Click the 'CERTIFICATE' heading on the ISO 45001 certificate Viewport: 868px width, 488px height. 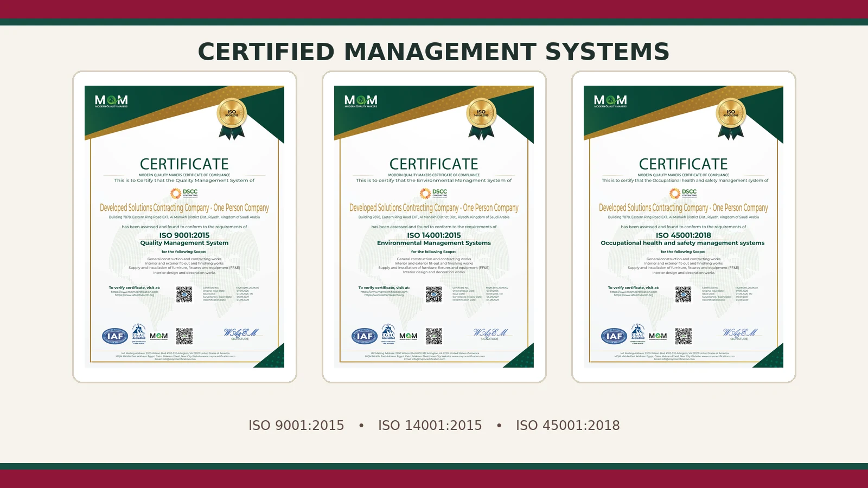point(684,164)
